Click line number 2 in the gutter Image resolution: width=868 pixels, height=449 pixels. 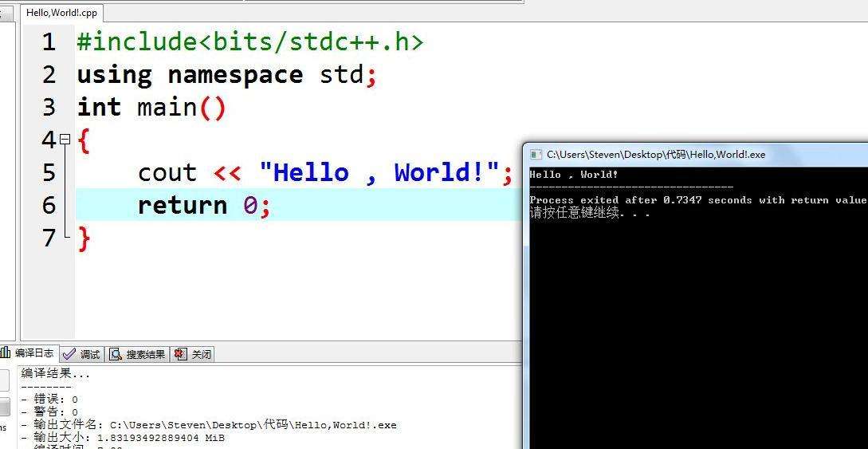coord(49,74)
